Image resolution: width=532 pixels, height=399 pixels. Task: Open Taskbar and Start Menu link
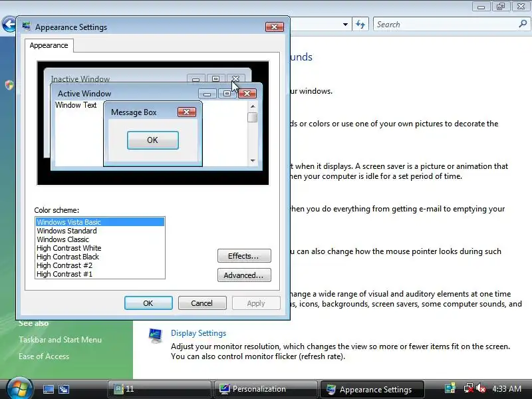click(x=60, y=340)
